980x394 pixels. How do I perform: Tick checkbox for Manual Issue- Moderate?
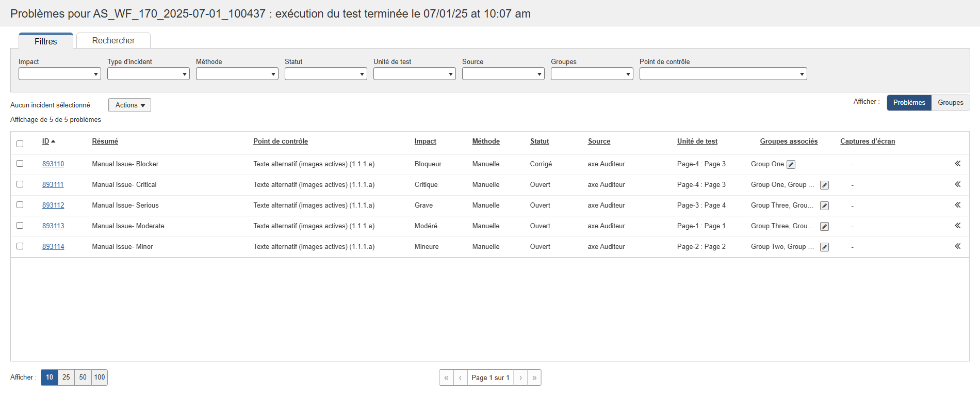[20, 226]
